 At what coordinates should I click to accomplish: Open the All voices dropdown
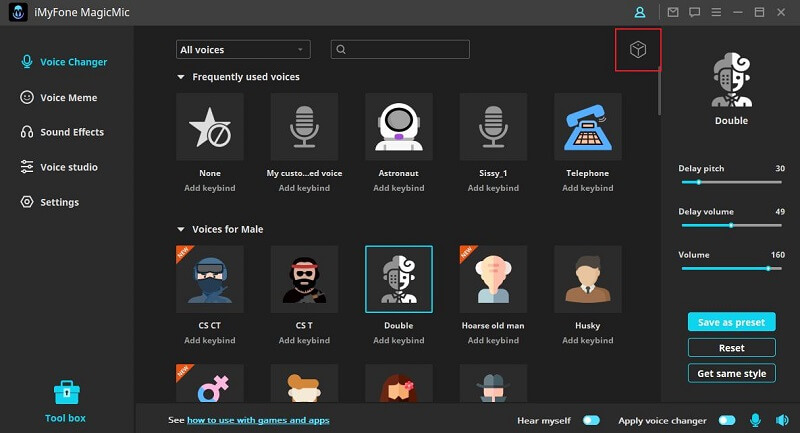pyautogui.click(x=243, y=49)
